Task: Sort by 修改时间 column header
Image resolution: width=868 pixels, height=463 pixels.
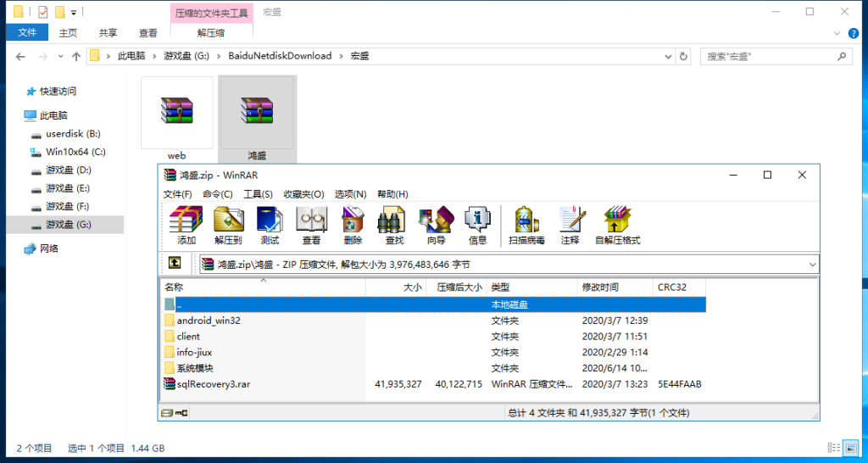Action: [615, 287]
